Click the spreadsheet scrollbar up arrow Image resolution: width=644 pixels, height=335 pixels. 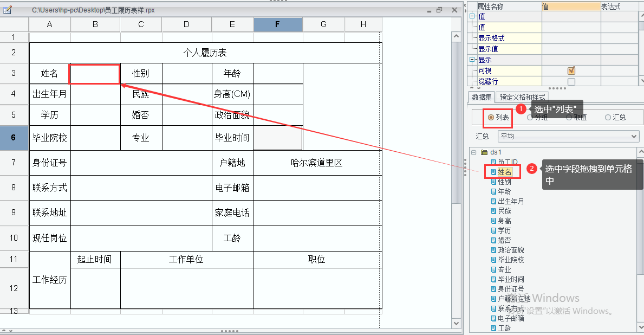pyautogui.click(x=456, y=36)
